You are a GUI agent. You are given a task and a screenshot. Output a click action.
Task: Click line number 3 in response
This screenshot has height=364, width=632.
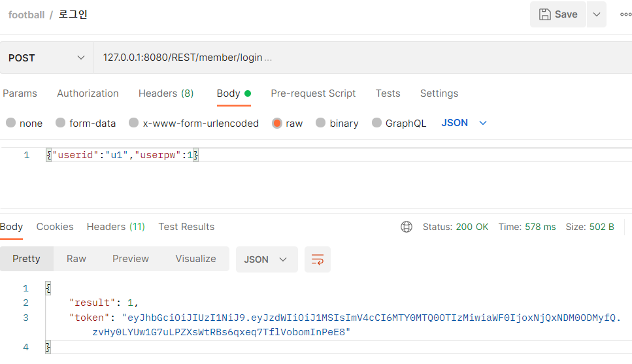click(x=25, y=318)
